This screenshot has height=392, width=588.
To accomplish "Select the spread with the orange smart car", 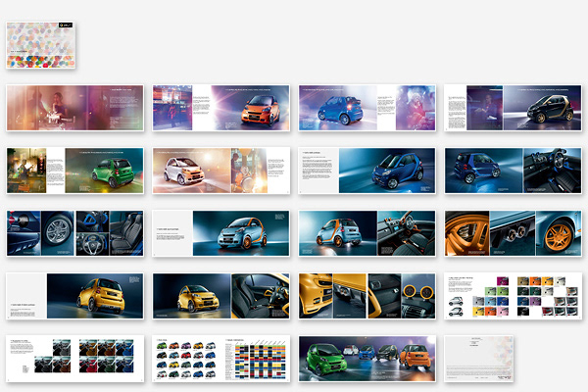I will [x=220, y=108].
